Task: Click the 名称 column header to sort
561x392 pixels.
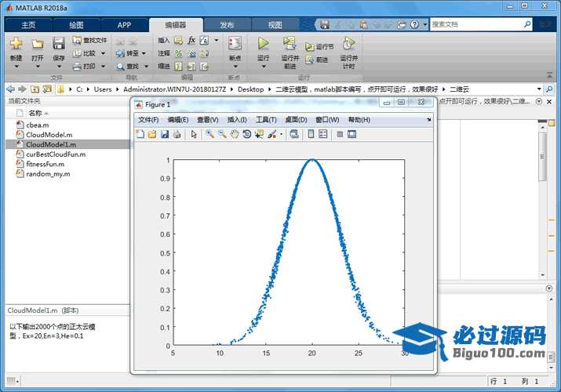Action: 35,113
